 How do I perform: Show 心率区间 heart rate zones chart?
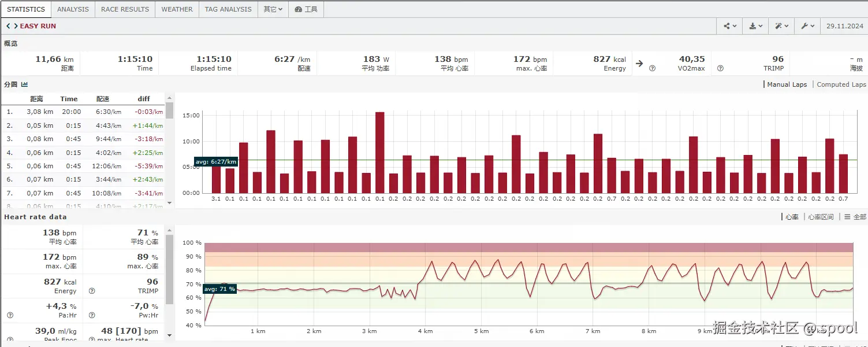coord(820,217)
